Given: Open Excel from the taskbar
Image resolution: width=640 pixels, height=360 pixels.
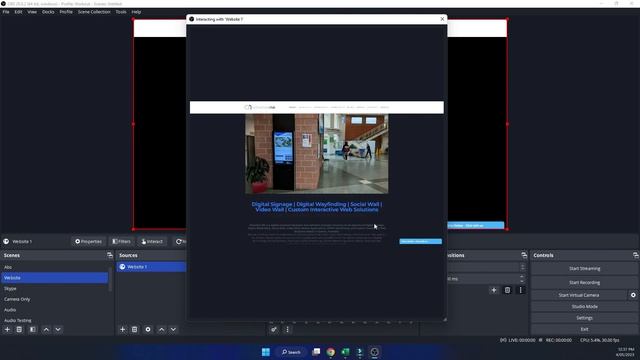Looking at the screenshot, I should [345, 352].
